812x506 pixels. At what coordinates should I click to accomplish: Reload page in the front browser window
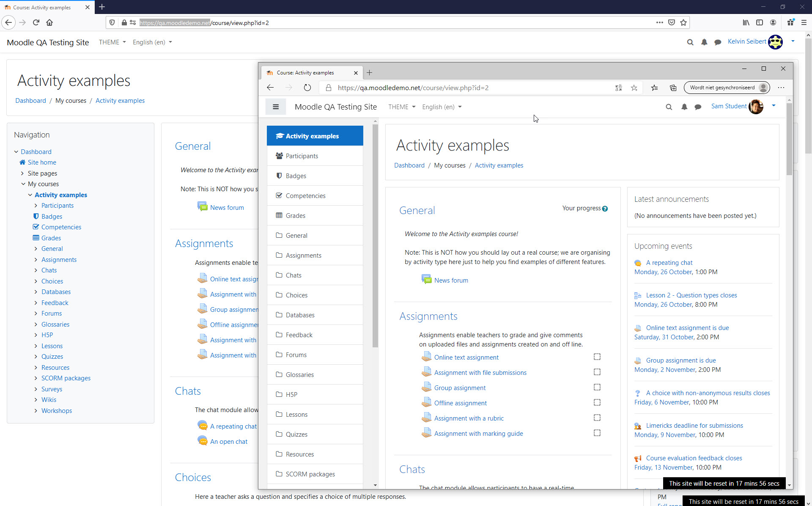tap(307, 88)
